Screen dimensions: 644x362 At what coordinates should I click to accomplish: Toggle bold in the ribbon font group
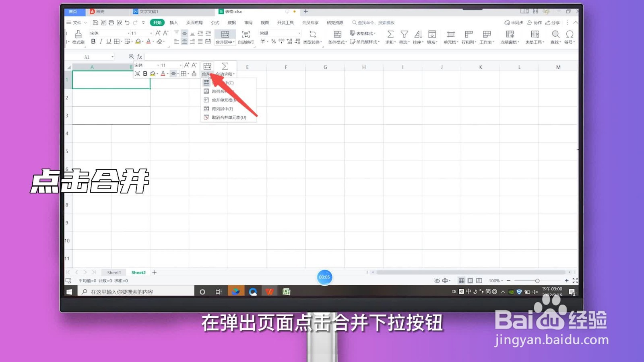click(x=93, y=41)
